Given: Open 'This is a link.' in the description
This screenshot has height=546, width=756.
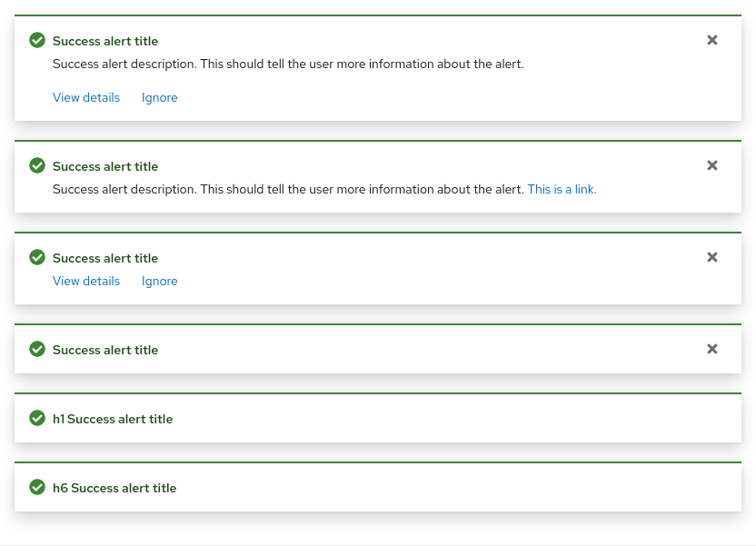Looking at the screenshot, I should 562,189.
